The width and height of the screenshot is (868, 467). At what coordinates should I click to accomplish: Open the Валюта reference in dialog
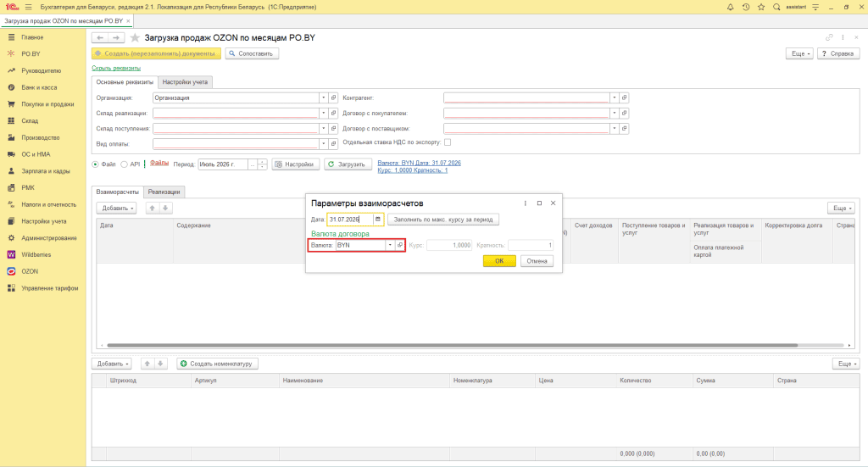[400, 245]
